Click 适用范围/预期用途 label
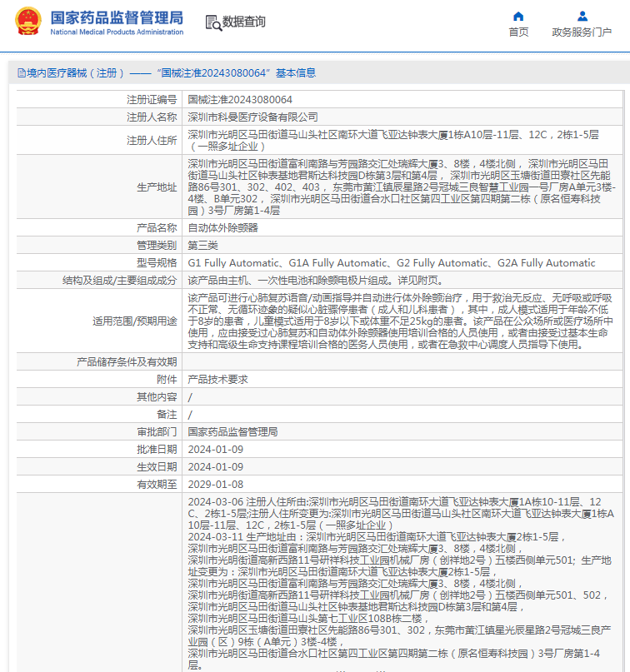630x672 pixels. pos(135,321)
